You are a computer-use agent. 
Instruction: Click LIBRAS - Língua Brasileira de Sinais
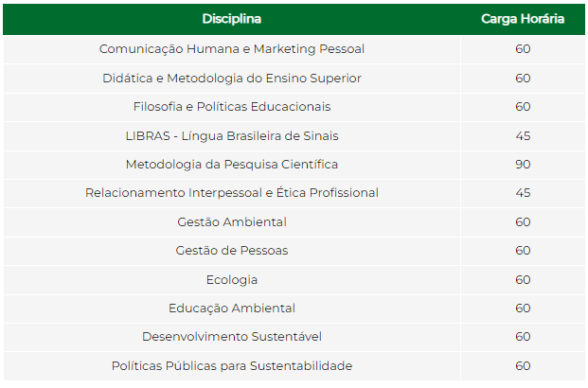tap(231, 135)
